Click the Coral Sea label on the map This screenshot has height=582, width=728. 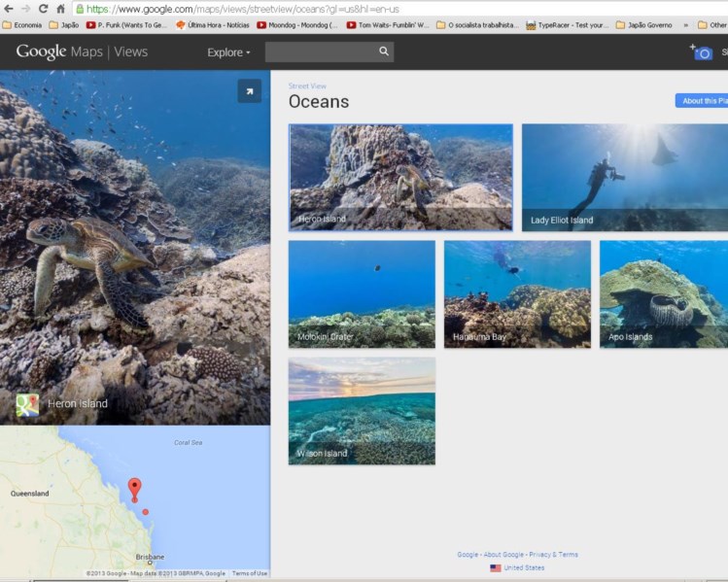pyautogui.click(x=188, y=442)
